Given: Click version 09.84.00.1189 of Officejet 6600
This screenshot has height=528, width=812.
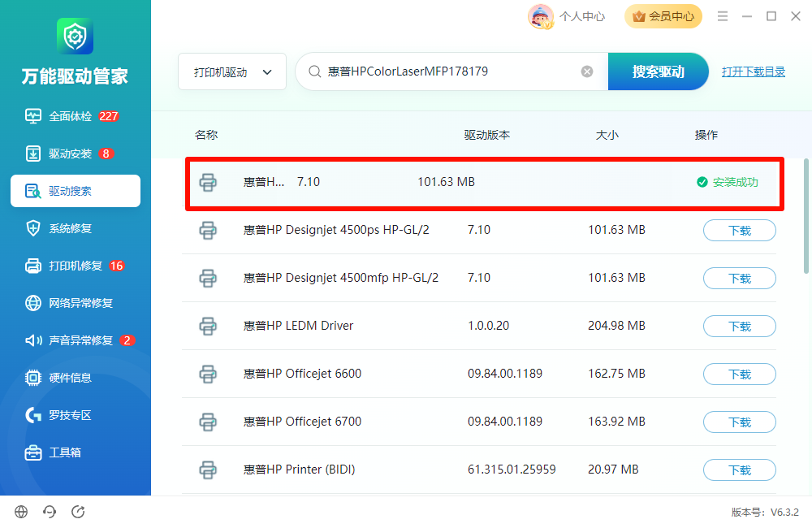Looking at the screenshot, I should [x=505, y=374].
